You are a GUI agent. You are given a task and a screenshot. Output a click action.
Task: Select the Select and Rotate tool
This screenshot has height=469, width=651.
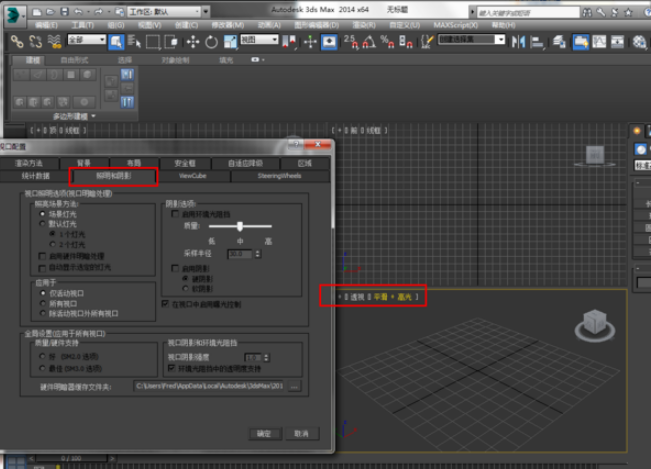click(x=211, y=42)
